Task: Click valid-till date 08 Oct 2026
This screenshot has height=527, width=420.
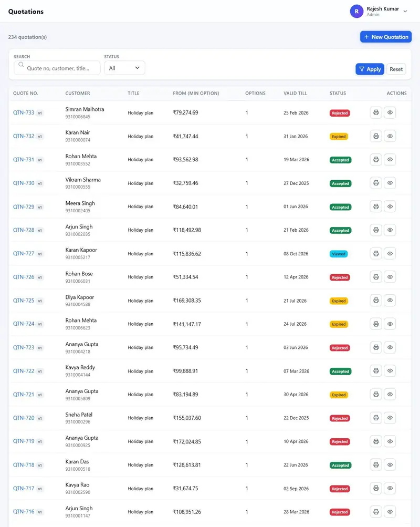Action: point(296,254)
